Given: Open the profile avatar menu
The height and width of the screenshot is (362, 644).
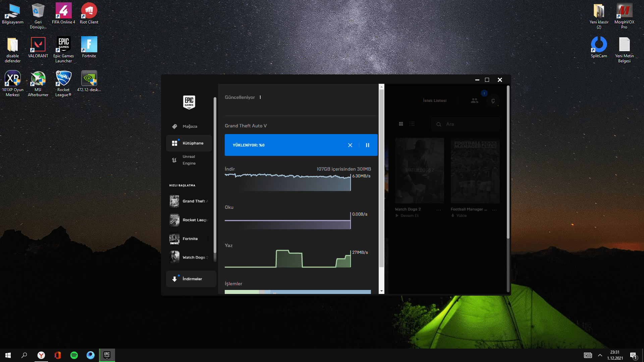Looking at the screenshot, I should coord(493,101).
